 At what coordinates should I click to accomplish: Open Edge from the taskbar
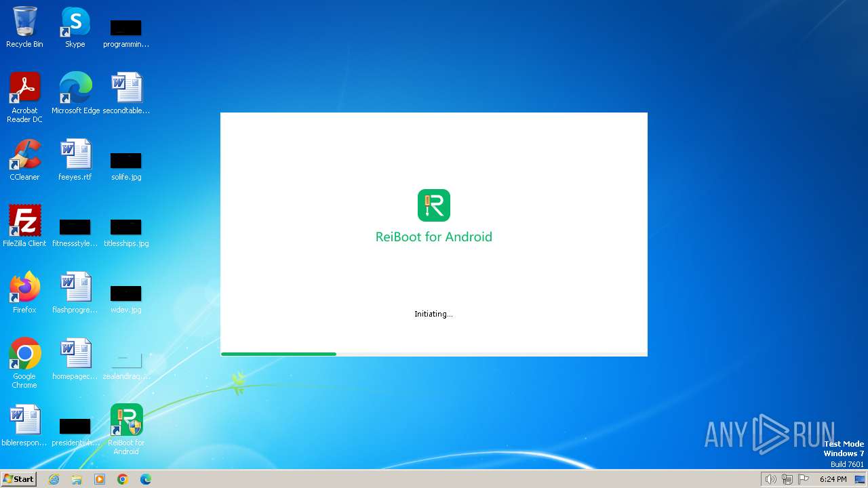tap(146, 479)
